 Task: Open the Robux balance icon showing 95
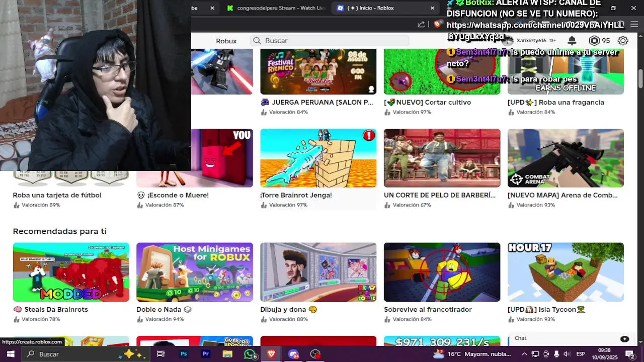[x=594, y=41]
